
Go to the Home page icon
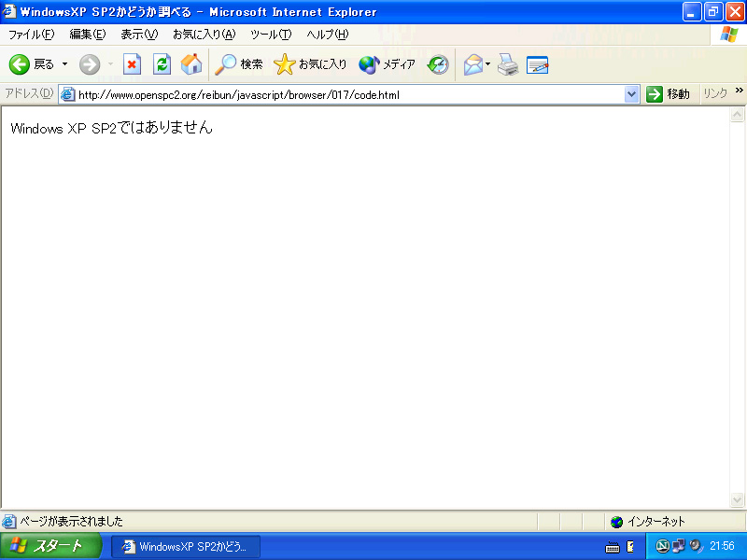click(191, 64)
